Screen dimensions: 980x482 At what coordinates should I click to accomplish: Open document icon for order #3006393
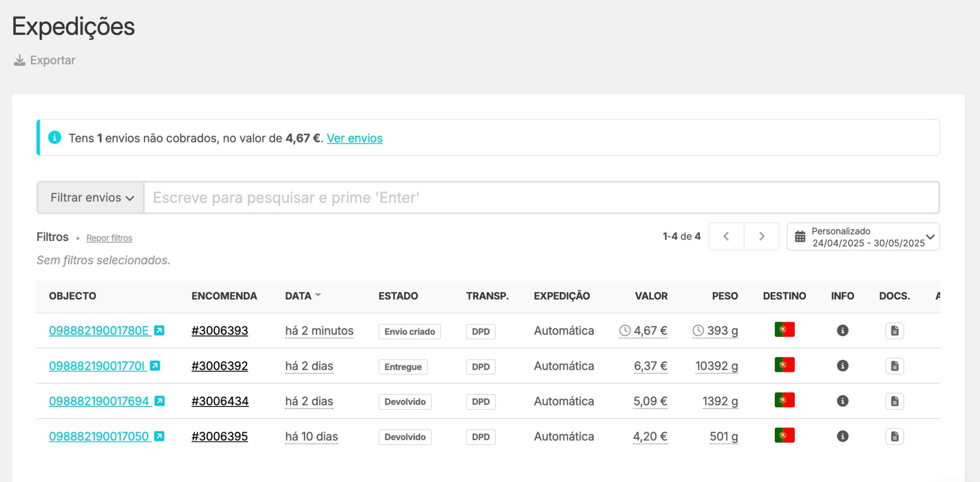point(894,331)
